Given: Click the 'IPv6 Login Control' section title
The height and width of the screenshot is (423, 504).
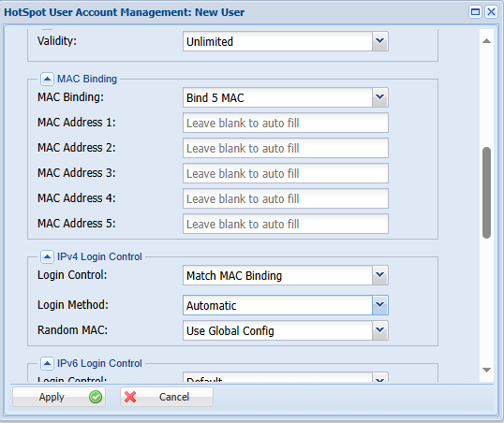Looking at the screenshot, I should (x=99, y=364).
